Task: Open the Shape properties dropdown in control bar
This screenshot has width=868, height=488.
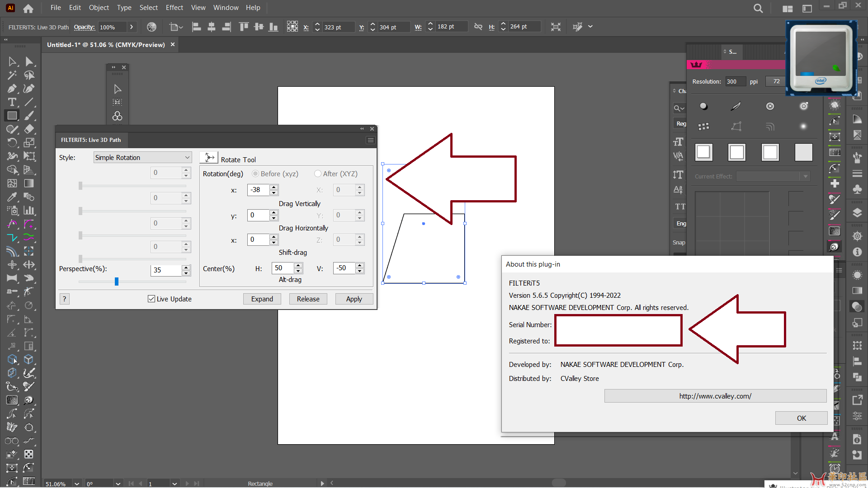Action: (176, 27)
